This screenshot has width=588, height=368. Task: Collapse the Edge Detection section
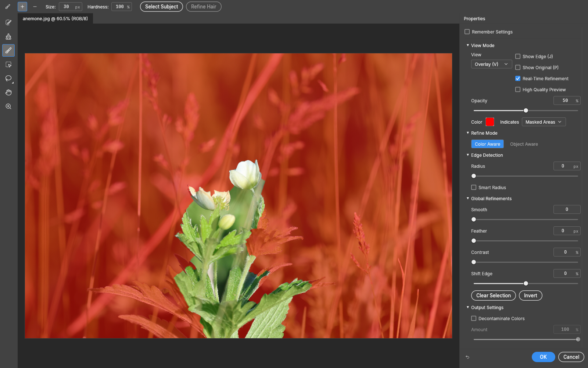point(468,155)
